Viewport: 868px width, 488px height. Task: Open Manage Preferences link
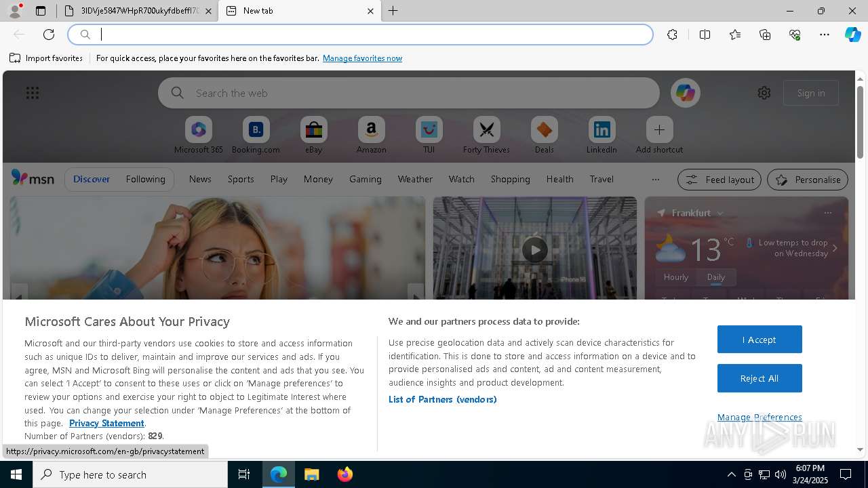[x=759, y=417]
